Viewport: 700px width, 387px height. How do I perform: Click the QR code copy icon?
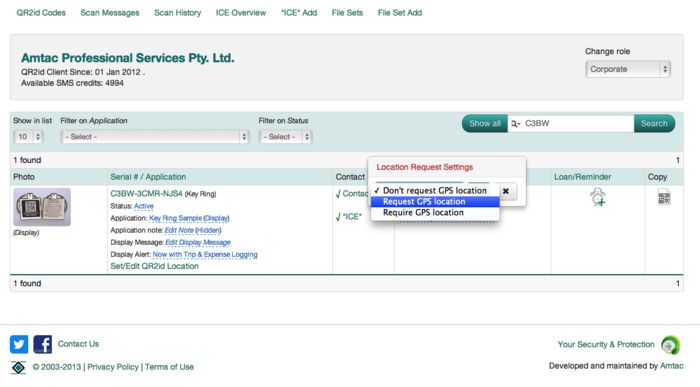click(664, 196)
